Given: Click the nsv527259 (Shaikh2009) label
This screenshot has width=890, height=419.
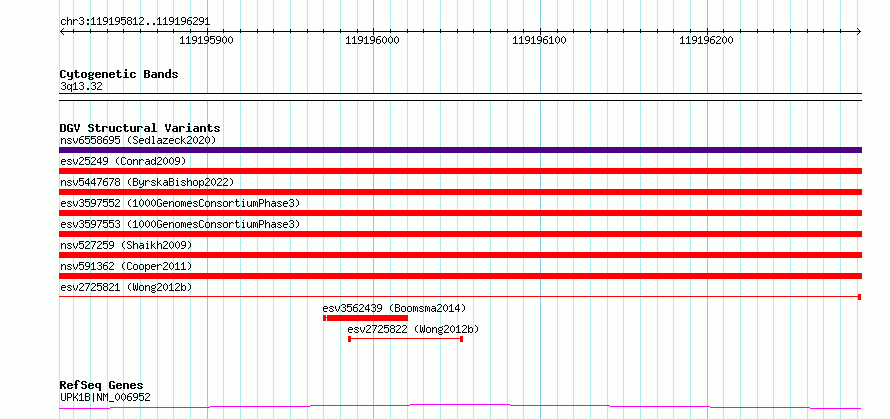Looking at the screenshot, I should point(126,245).
